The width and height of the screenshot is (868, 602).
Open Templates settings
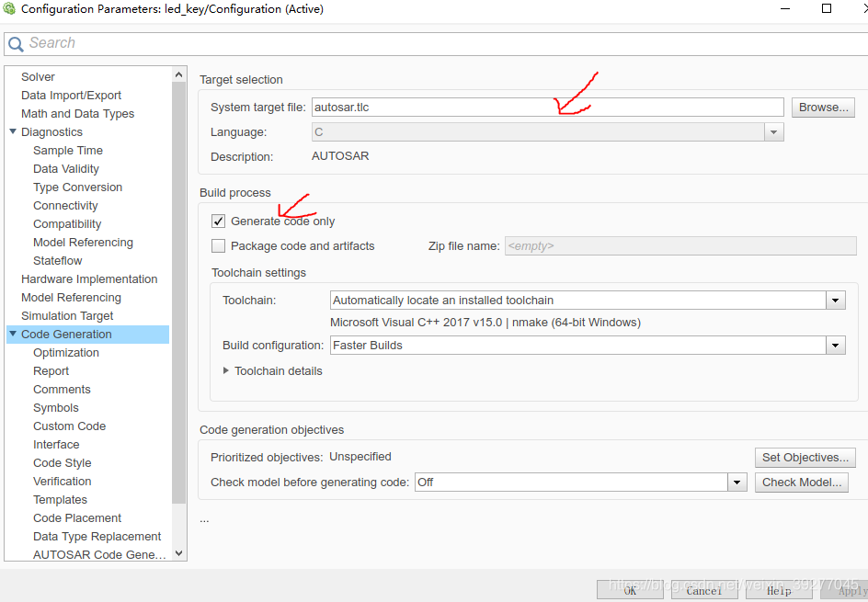click(x=60, y=499)
